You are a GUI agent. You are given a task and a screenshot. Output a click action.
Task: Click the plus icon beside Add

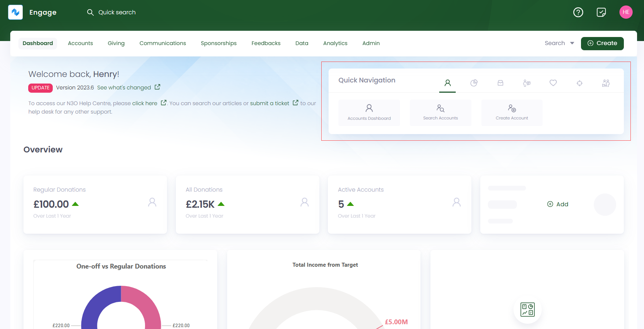550,204
